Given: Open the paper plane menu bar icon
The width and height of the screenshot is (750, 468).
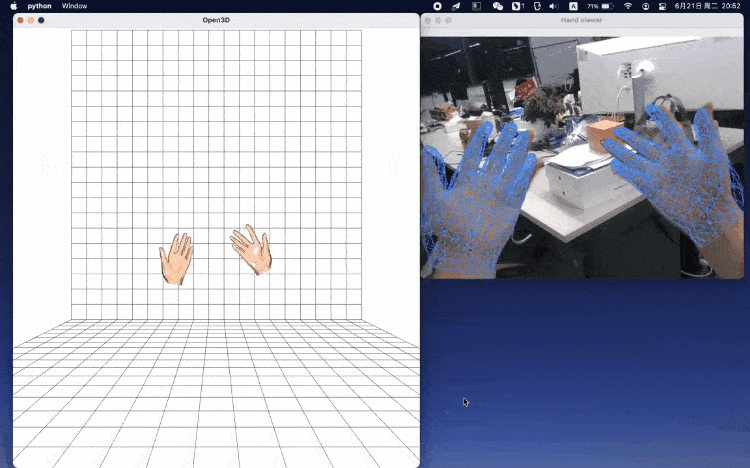Looking at the screenshot, I should click(x=456, y=6).
